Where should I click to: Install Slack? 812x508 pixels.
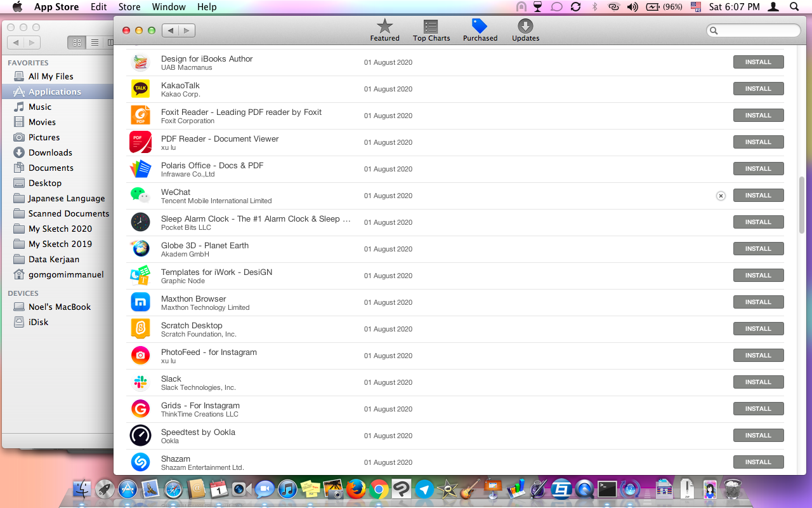(x=758, y=382)
